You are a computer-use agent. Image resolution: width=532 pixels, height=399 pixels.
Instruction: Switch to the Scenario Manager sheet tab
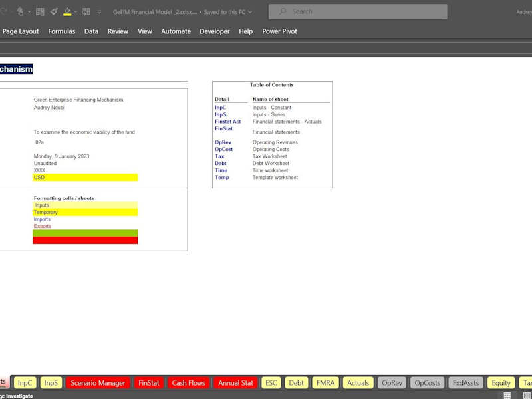pos(98,383)
